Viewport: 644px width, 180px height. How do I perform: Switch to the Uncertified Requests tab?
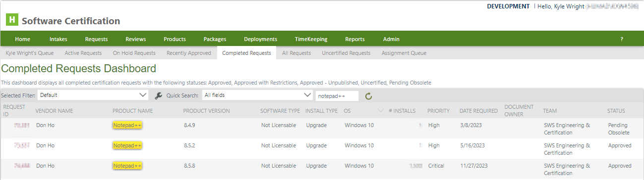coord(346,53)
